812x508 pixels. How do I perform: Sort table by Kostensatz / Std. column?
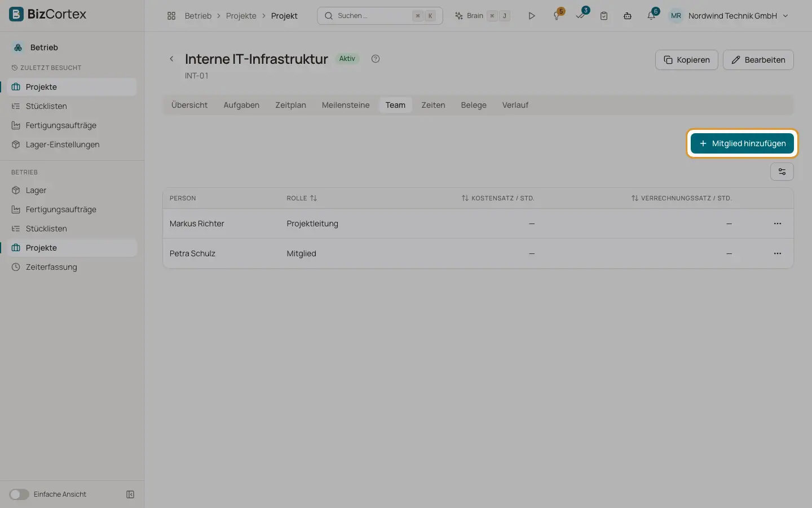(497, 198)
